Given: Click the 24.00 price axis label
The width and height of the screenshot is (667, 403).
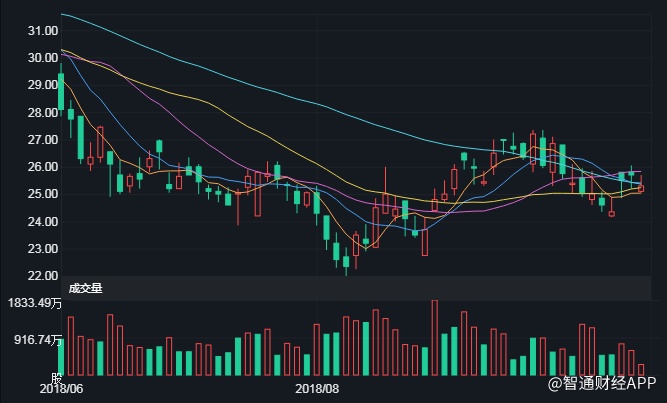Looking at the screenshot, I should pos(42,221).
